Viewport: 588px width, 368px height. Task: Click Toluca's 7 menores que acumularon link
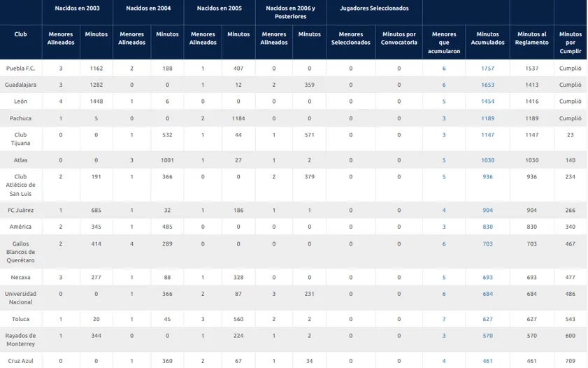coord(444,319)
